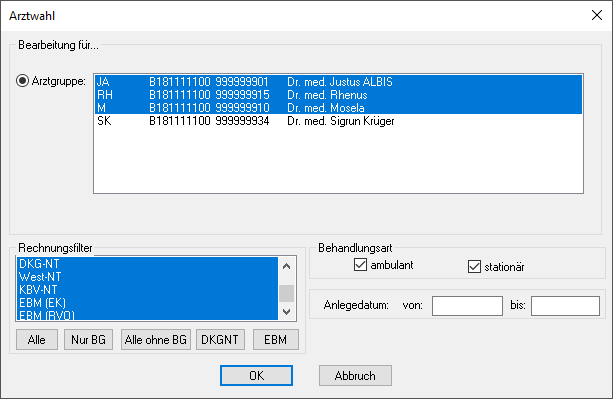Focus the Anlegedatum von field

pyautogui.click(x=467, y=306)
